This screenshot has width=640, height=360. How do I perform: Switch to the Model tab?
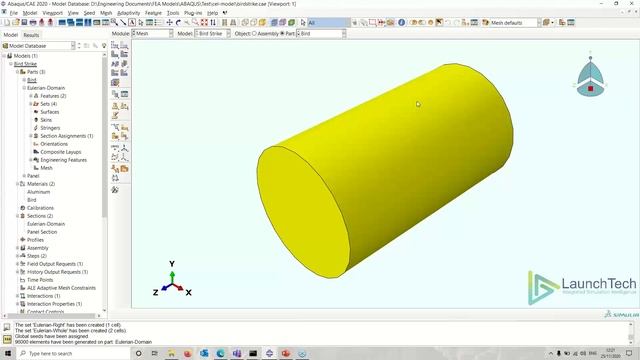coord(11,35)
